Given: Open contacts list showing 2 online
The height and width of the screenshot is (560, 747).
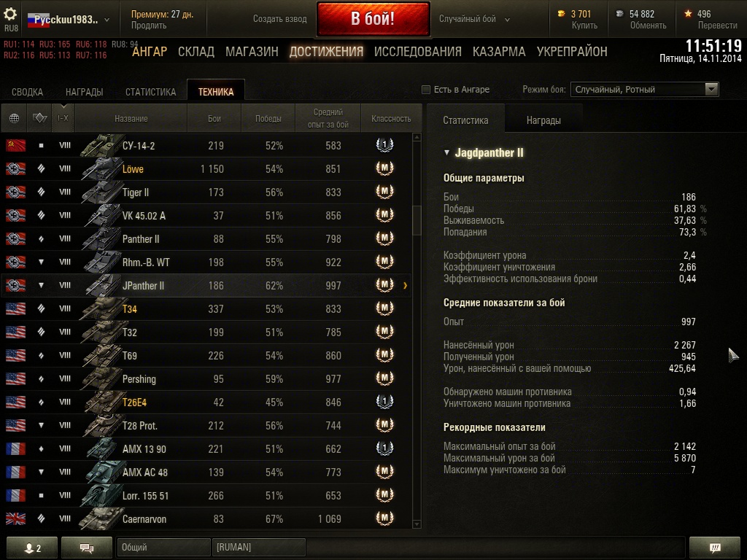Looking at the screenshot, I should click(32, 548).
